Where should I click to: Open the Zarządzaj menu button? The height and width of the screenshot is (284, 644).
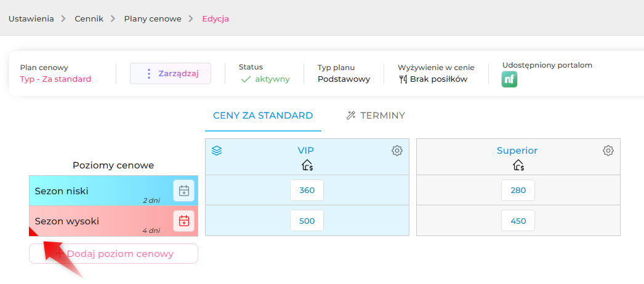[x=171, y=73]
